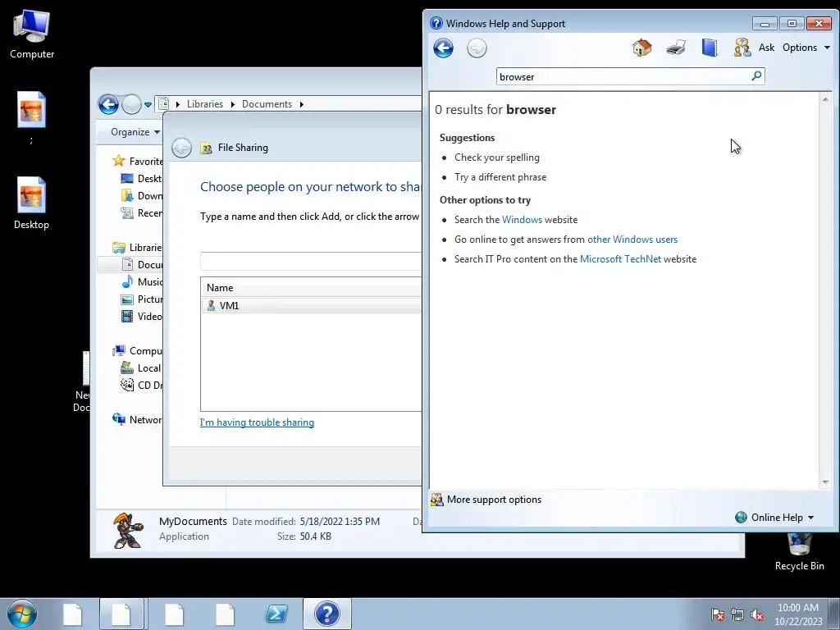Screen dimensions: 840x630
Task: Open Computer desktop icon
Action: tap(32, 34)
